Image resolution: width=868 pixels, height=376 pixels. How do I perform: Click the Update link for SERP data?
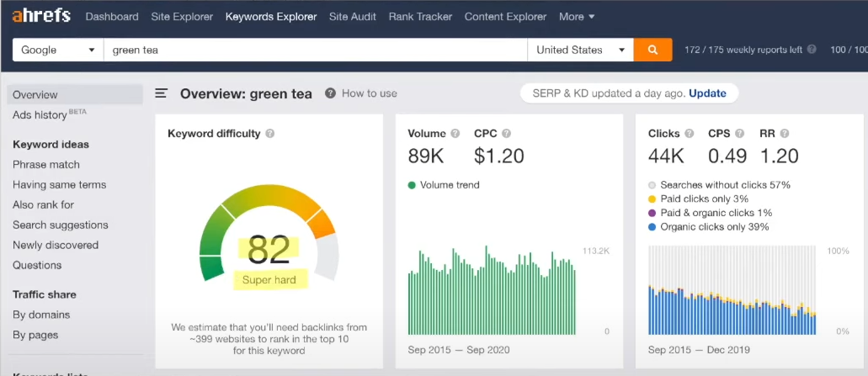point(707,93)
